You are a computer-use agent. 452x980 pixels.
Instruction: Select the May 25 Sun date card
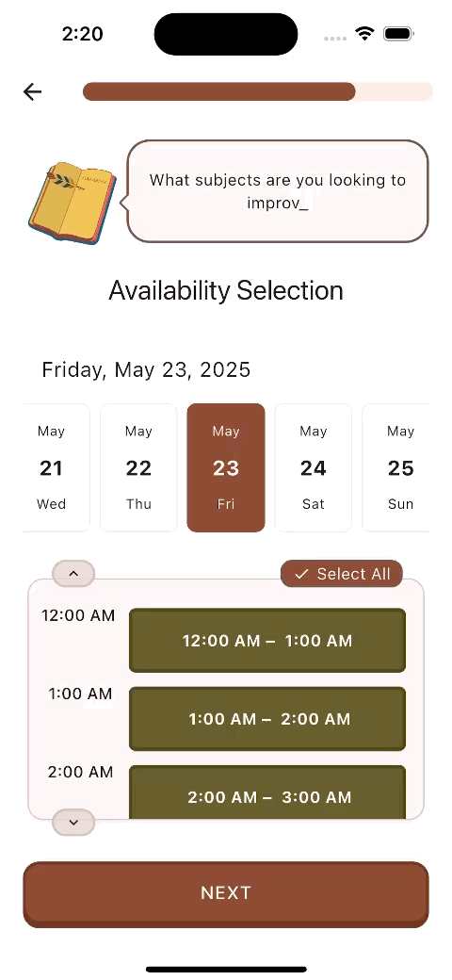tap(395, 467)
